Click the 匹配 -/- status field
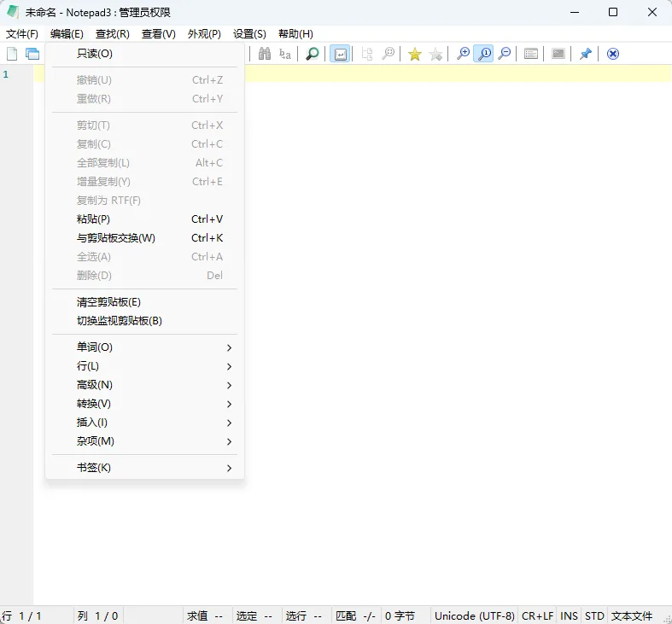This screenshot has height=624, width=672. coord(356,615)
